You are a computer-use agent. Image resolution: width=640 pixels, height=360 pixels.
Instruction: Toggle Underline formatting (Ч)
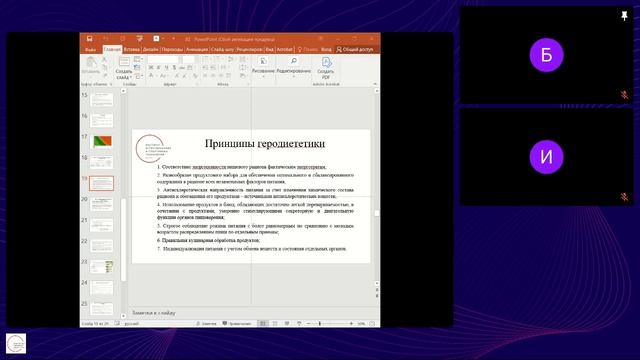[x=167, y=67]
